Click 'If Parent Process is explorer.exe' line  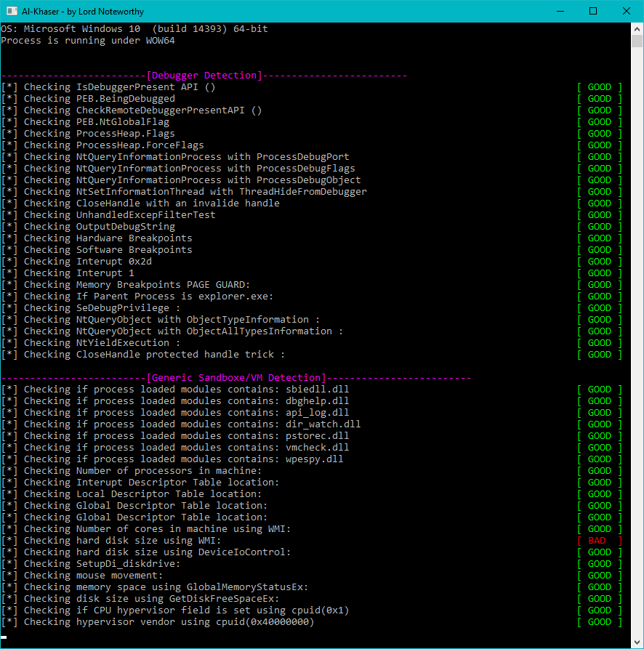137,296
